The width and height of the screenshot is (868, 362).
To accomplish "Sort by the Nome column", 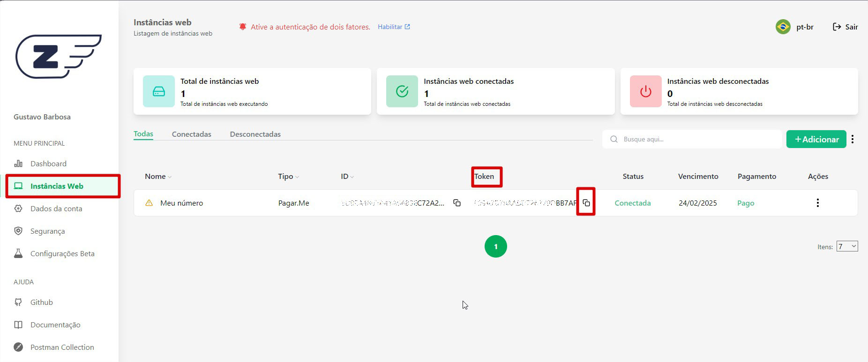I will point(158,177).
